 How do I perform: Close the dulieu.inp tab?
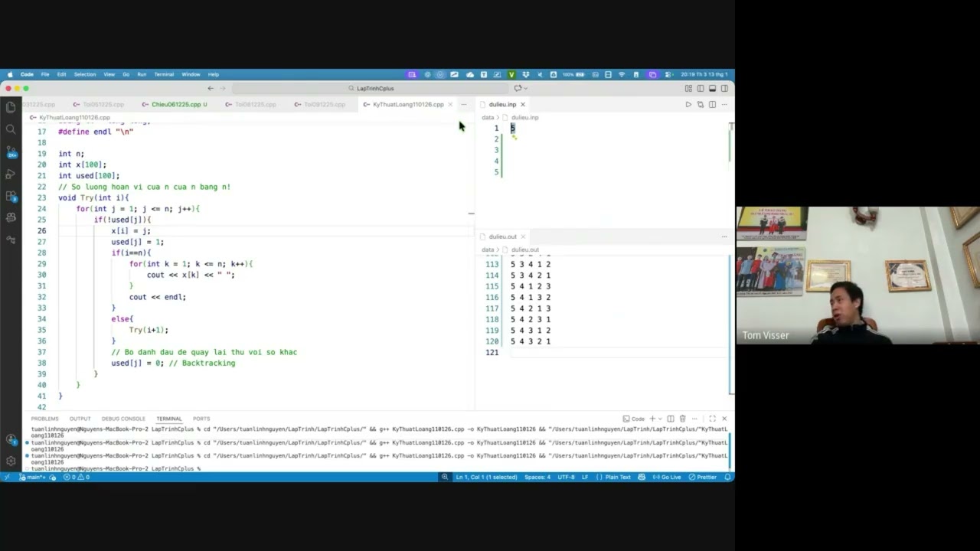[523, 104]
